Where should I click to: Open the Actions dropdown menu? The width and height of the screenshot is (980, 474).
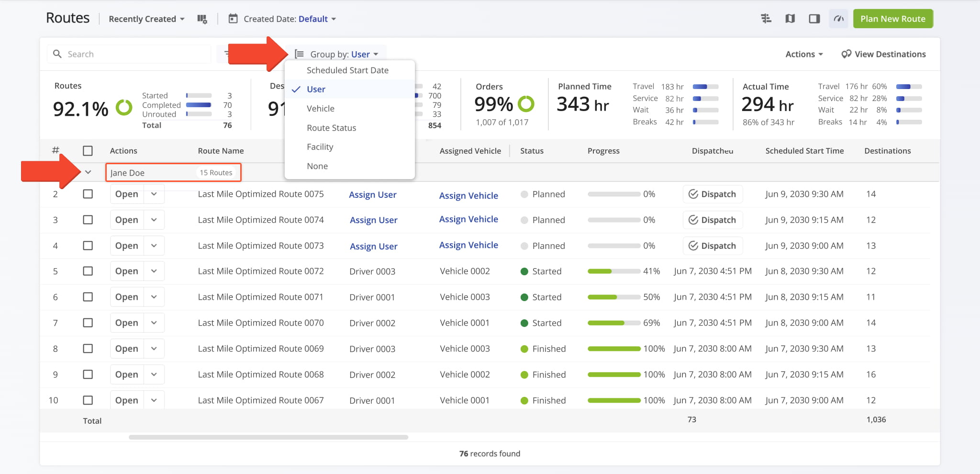pyautogui.click(x=804, y=54)
